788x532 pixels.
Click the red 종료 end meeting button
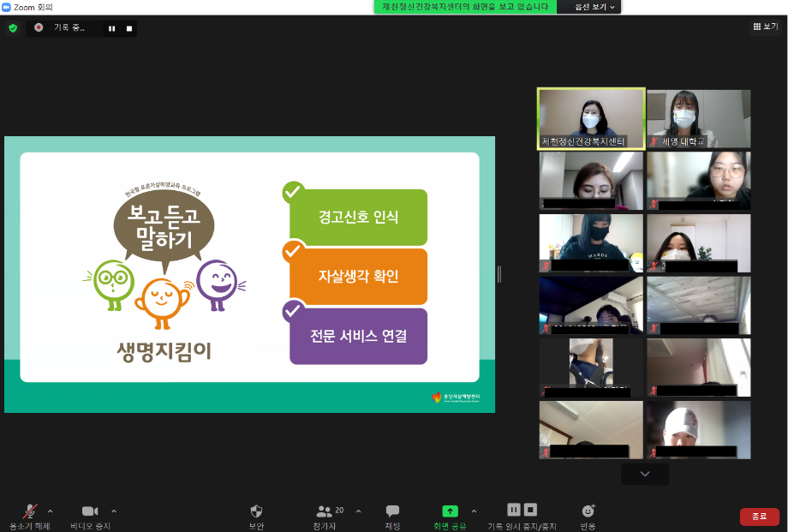pyautogui.click(x=759, y=517)
